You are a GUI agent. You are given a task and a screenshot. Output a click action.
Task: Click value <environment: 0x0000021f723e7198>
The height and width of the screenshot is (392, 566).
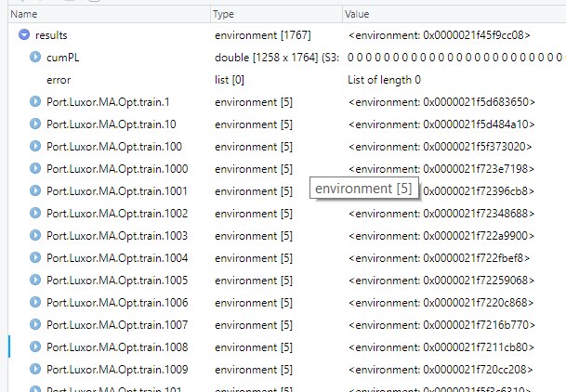pos(441,169)
